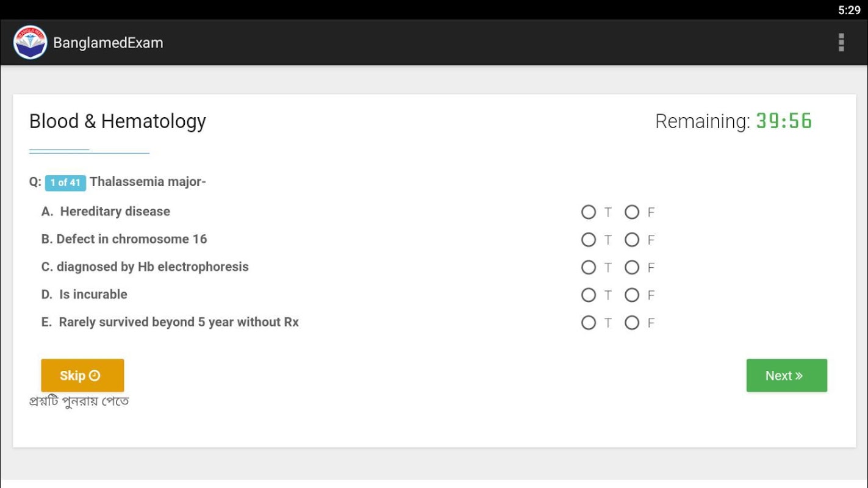Mark Hereditary disease as False
The image size is (868, 488).
point(632,212)
